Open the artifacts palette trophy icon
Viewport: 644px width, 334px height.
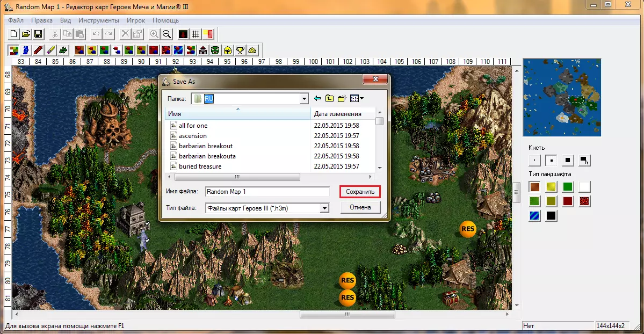point(240,50)
